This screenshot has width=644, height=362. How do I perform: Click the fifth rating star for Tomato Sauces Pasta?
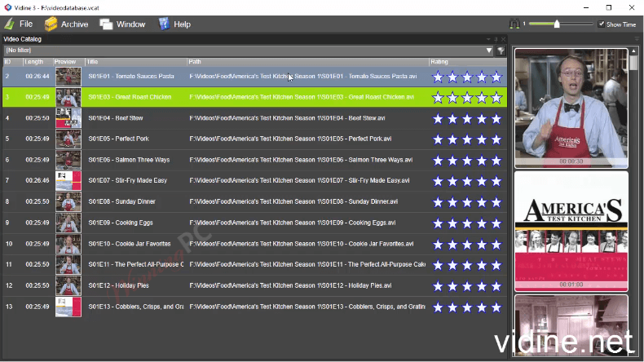pyautogui.click(x=496, y=77)
